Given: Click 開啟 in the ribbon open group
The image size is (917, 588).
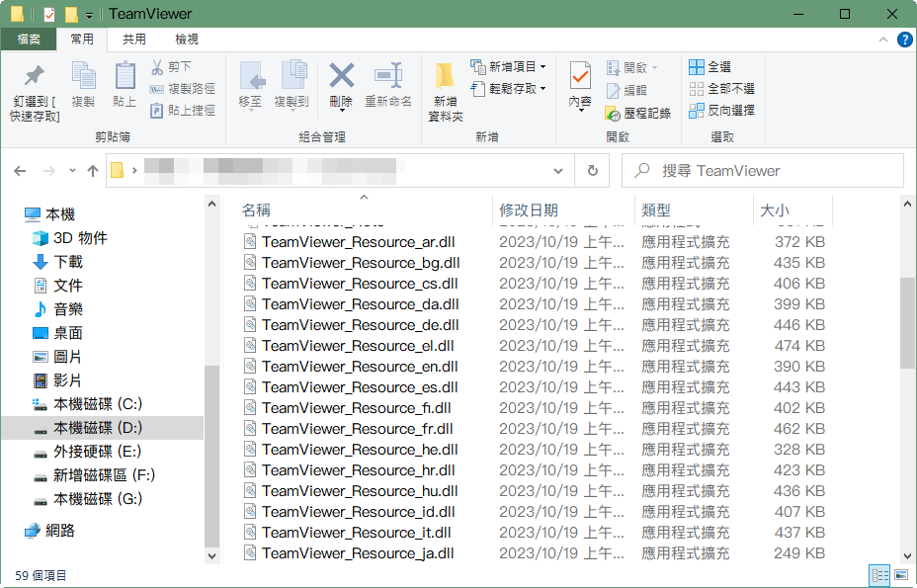Looking at the screenshot, I should [631, 67].
